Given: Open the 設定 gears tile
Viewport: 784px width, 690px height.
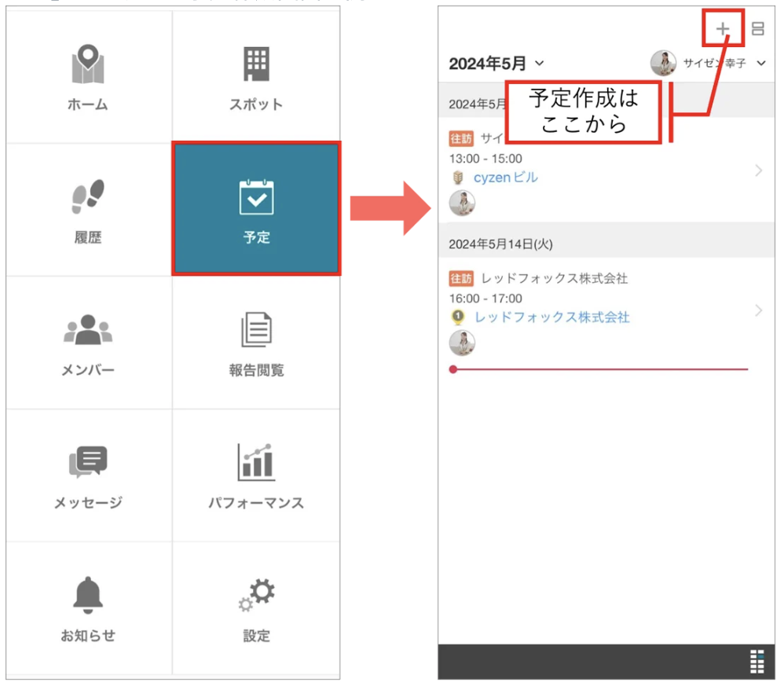Looking at the screenshot, I should click(x=257, y=608).
